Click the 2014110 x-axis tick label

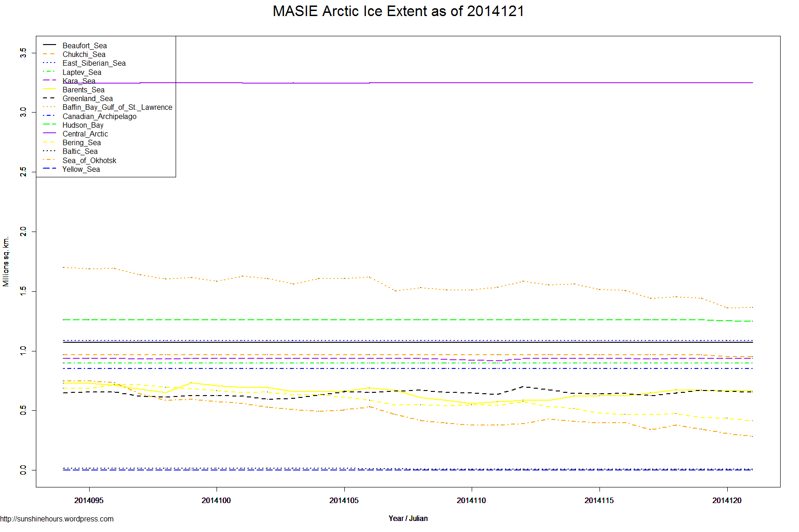coord(471,500)
